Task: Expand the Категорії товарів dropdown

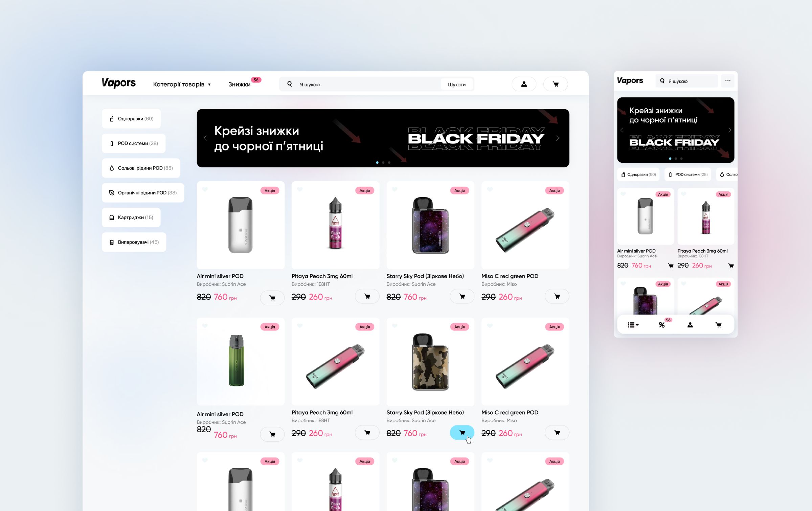Action: pyautogui.click(x=182, y=84)
